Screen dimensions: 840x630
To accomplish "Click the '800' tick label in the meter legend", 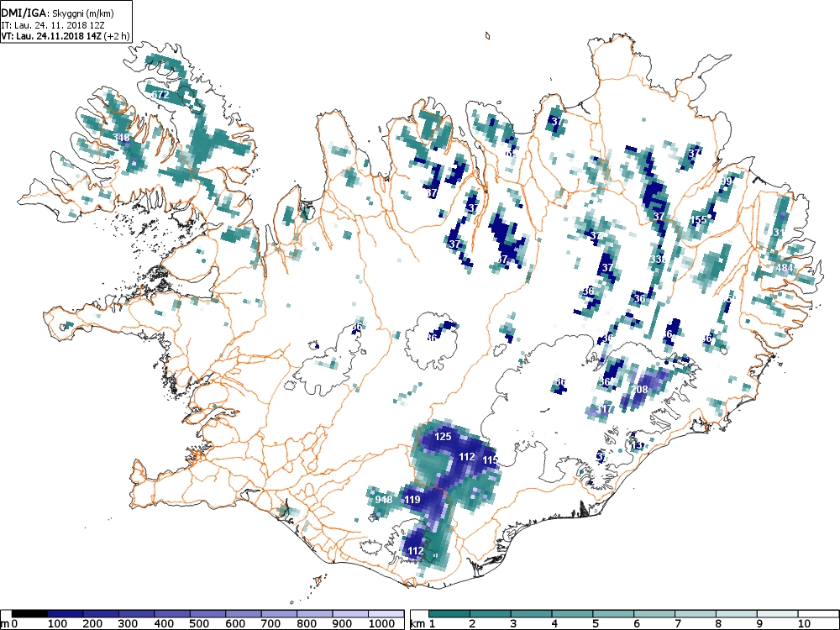I will pyautogui.click(x=306, y=623).
